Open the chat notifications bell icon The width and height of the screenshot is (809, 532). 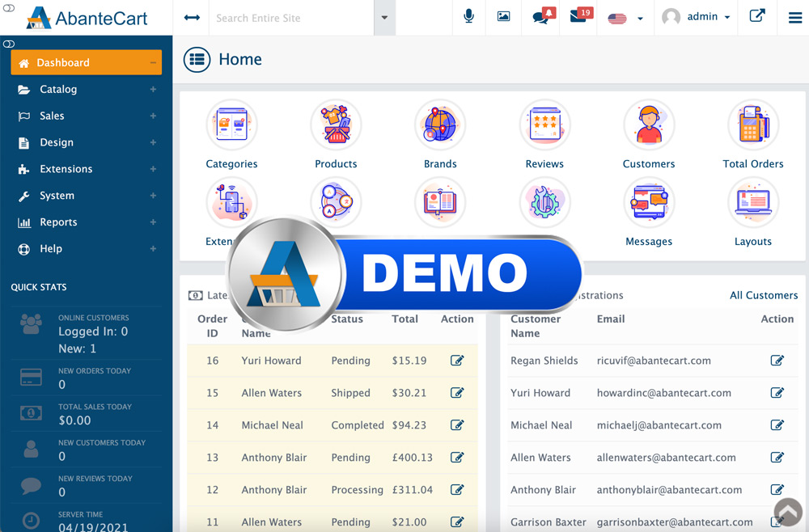coord(544,15)
